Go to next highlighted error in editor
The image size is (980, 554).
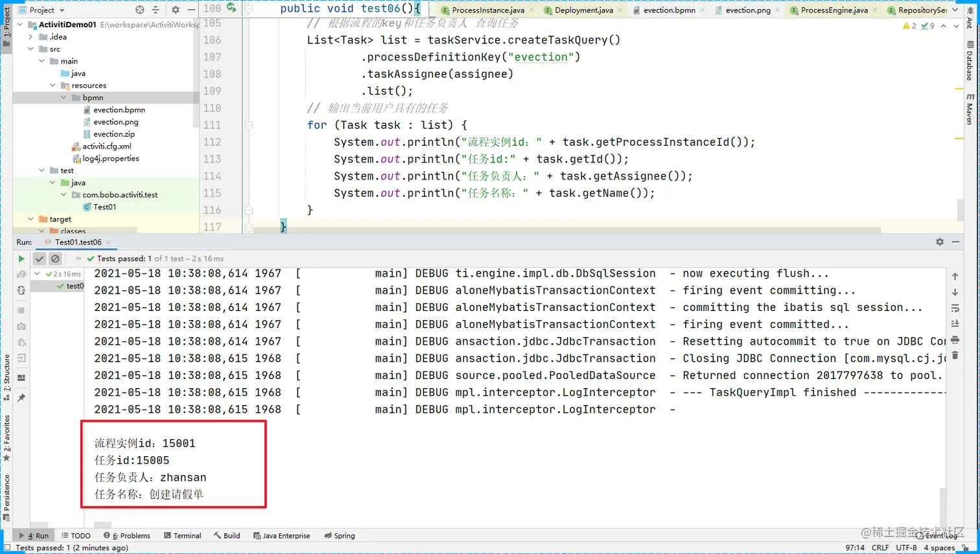(x=956, y=26)
